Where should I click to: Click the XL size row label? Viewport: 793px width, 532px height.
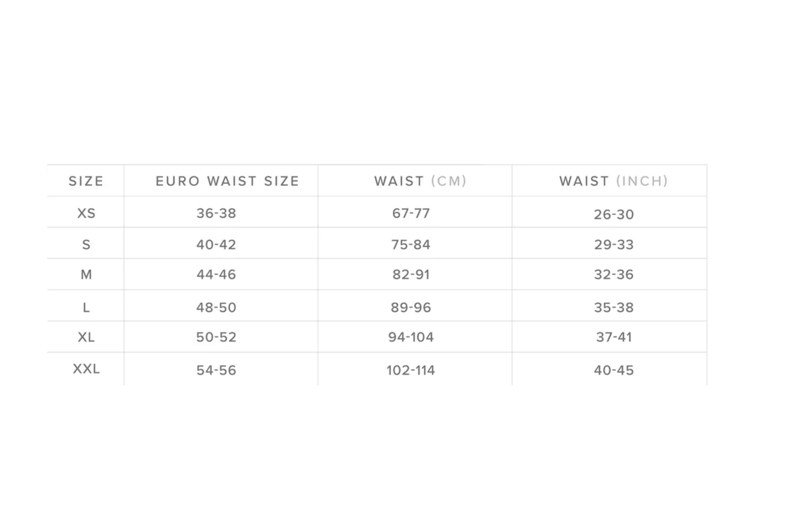pos(86,337)
